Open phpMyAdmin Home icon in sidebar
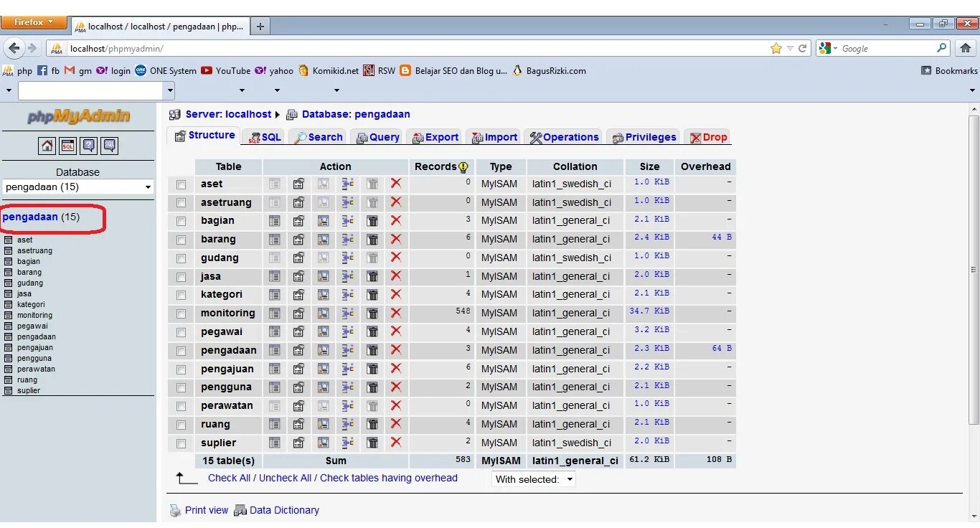The height and width of the screenshot is (528, 980). point(47,146)
